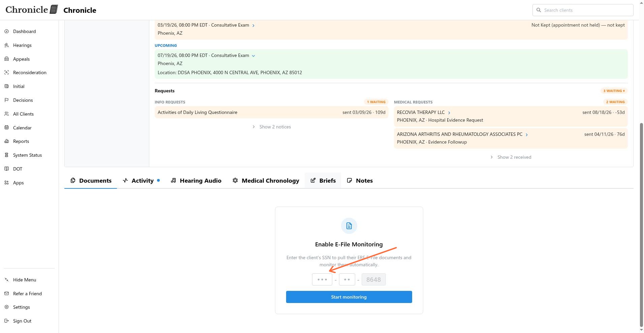Switch to the Notes tab
The width and height of the screenshot is (644, 333).
[360, 181]
